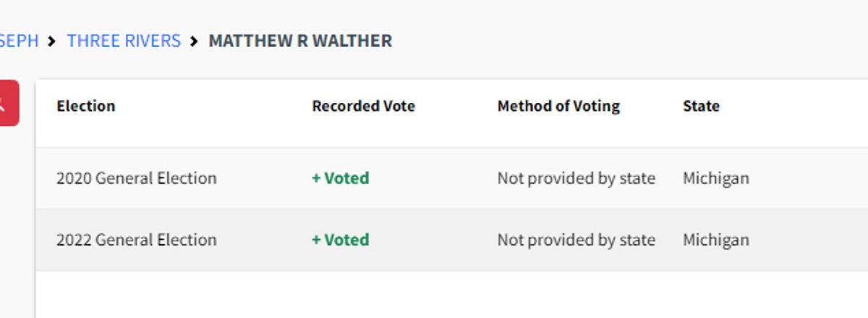The width and height of the screenshot is (868, 318).
Task: Click the Method of Voting column header
Action: coord(558,106)
